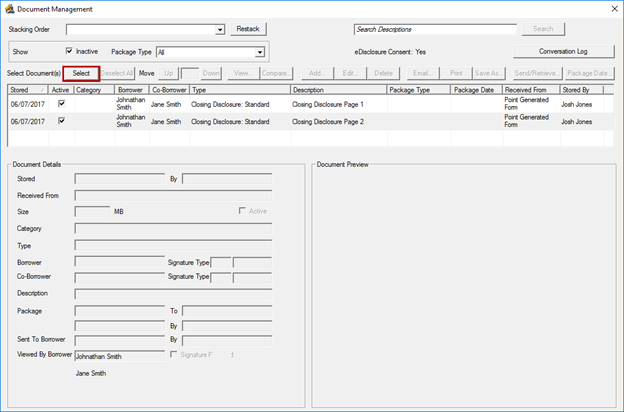Screen dimensions: 624x412
Task: Click the Compare... button
Action: click(276, 73)
